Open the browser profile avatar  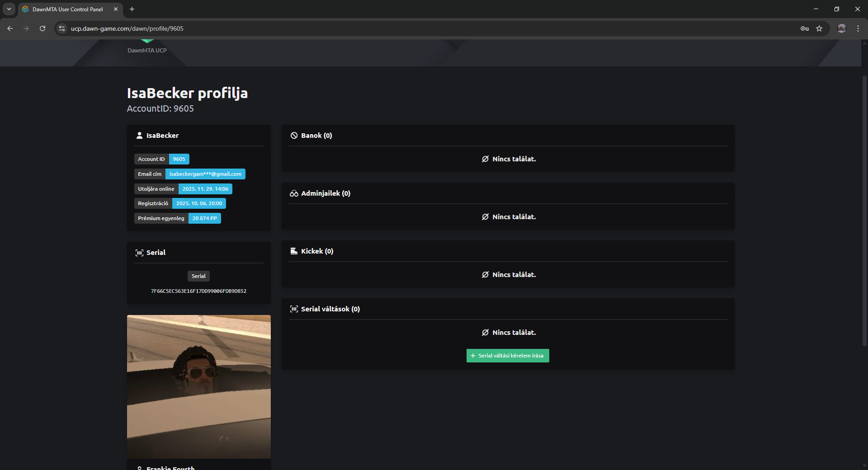click(841, 28)
